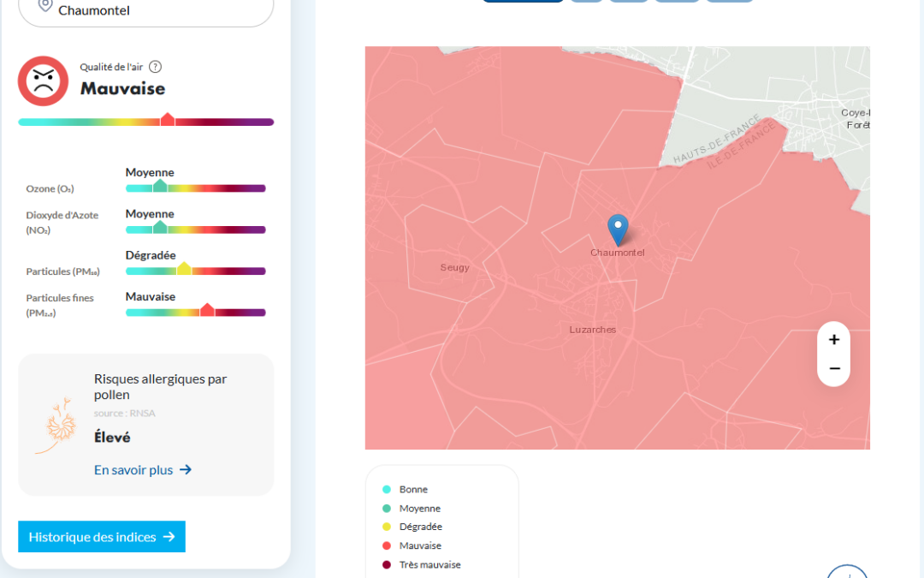The image size is (924, 578).
Task: Click the Moyenne legend color dot
Action: pyautogui.click(x=387, y=509)
